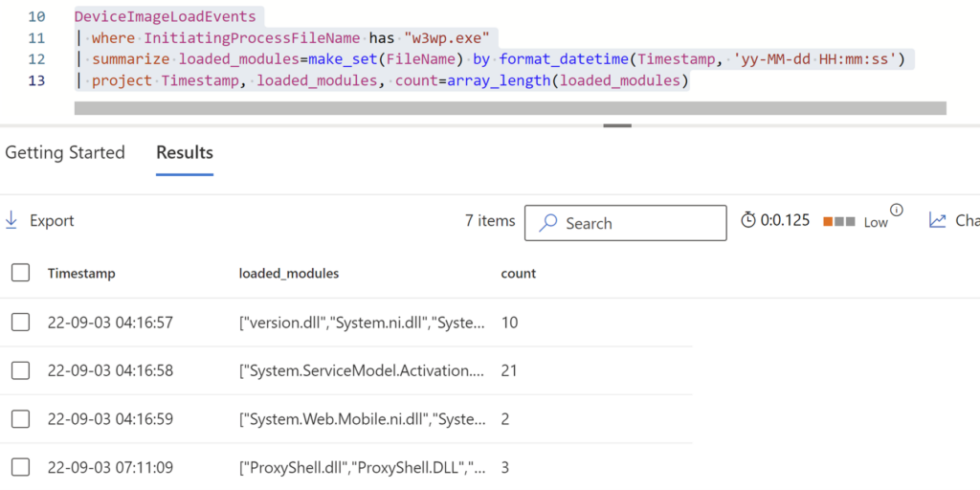
Task: Open the Results tab
Action: tap(185, 152)
